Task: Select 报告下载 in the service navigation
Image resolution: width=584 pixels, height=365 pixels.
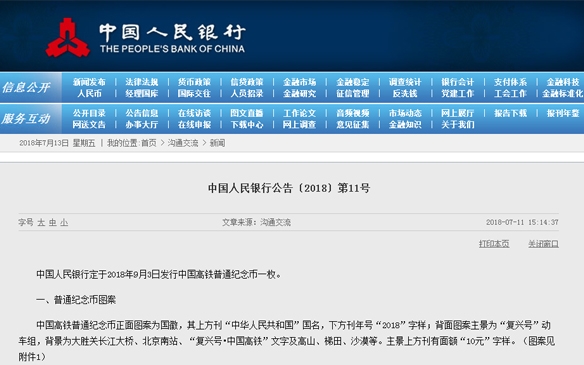Action: [x=510, y=113]
